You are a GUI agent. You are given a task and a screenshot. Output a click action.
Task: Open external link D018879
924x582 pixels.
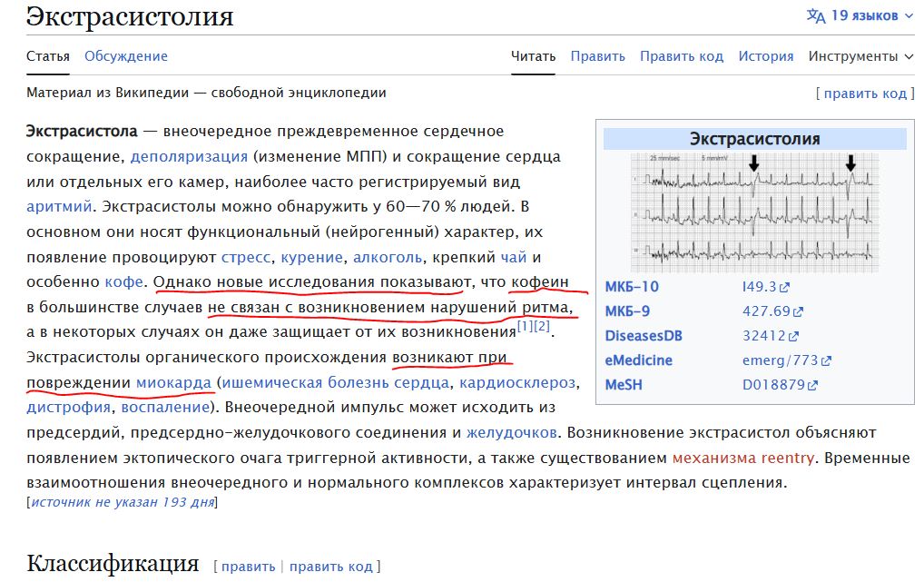coord(773,385)
